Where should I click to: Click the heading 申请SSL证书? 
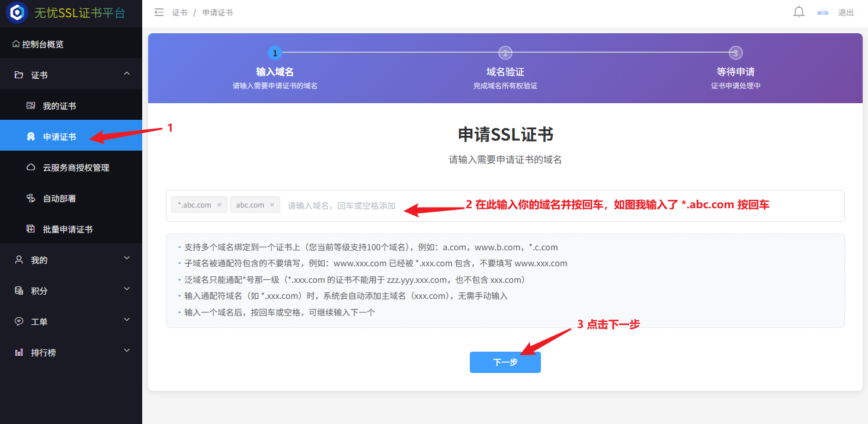click(505, 135)
